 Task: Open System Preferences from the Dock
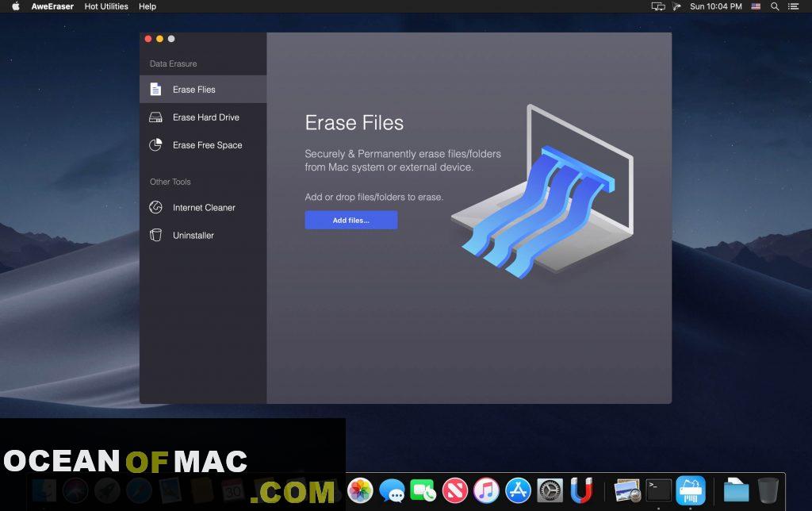click(550, 490)
